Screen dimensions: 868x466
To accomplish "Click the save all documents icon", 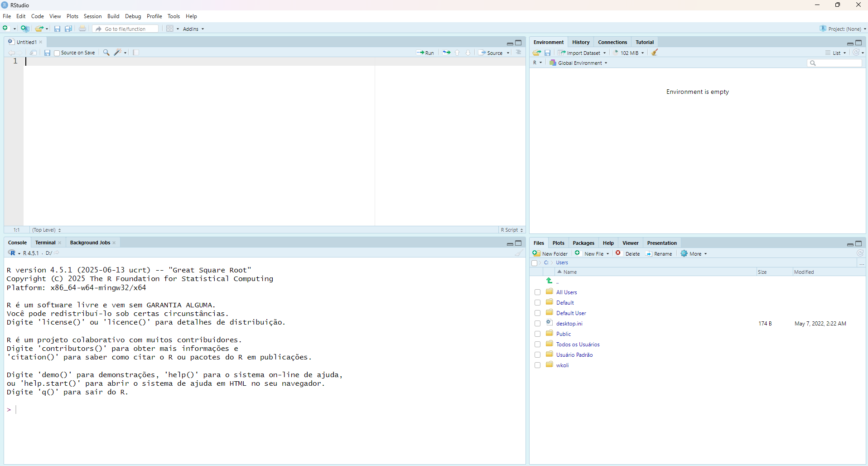I will click(x=68, y=29).
